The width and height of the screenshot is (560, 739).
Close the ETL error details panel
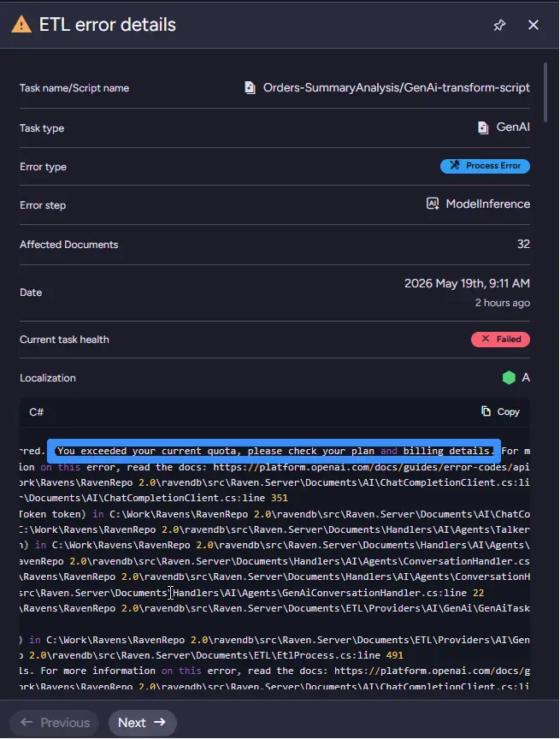point(533,25)
